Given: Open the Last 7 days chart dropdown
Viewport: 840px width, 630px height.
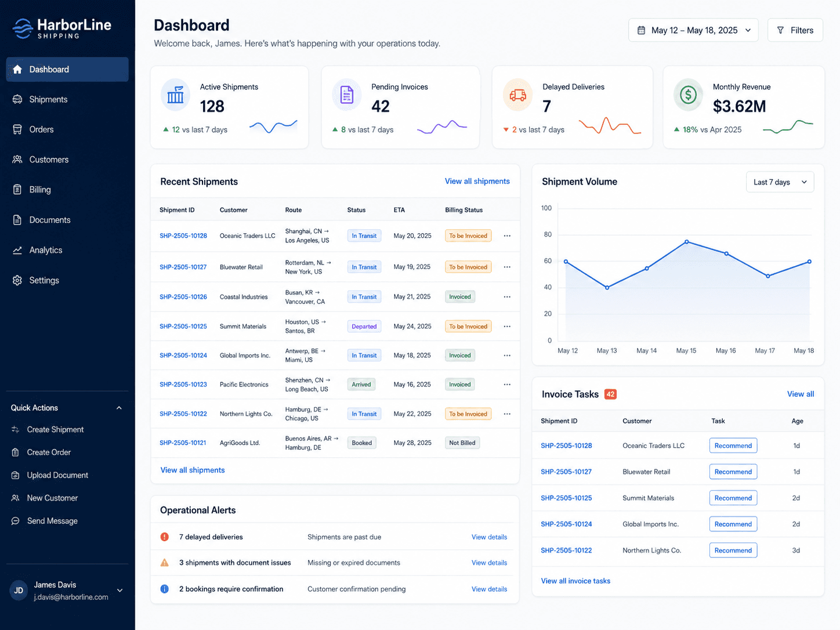Looking at the screenshot, I should click(780, 182).
